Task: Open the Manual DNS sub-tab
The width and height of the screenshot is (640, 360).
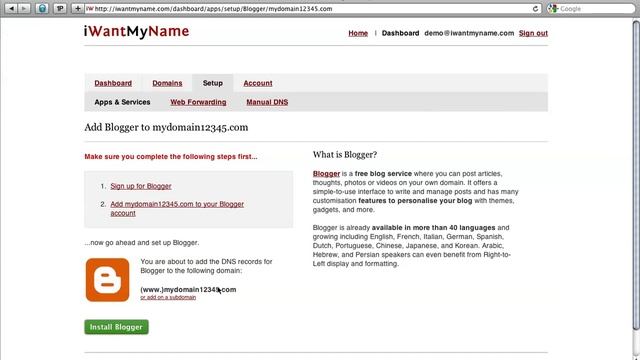Action: (267, 102)
